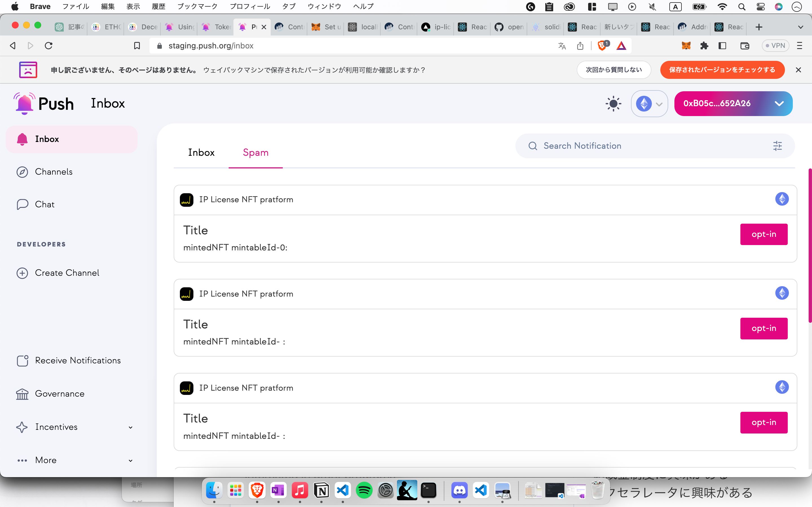This screenshot has height=507, width=812.
Task: Select Brave browser in macOS dock
Action: click(257, 491)
